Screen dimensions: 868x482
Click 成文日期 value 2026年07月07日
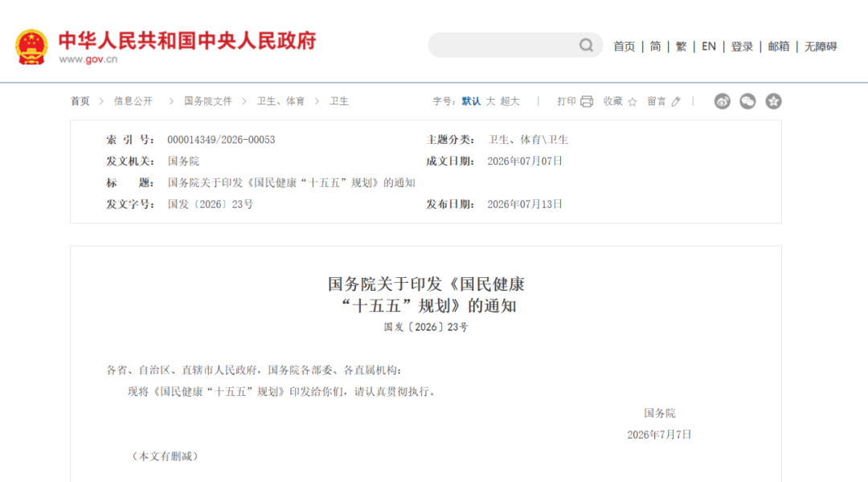525,161
